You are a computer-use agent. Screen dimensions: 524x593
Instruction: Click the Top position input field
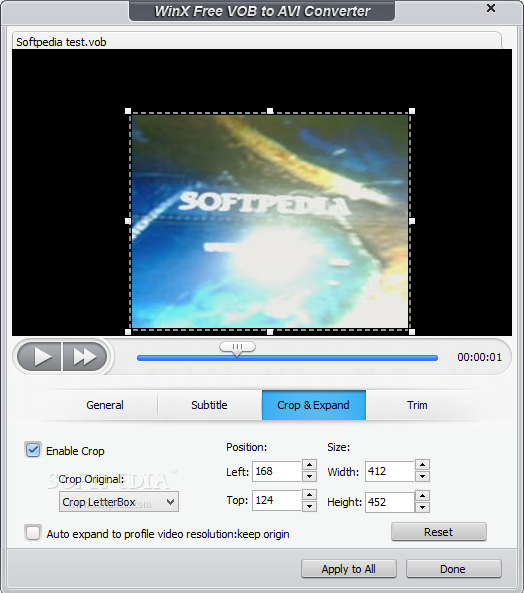tap(277, 500)
